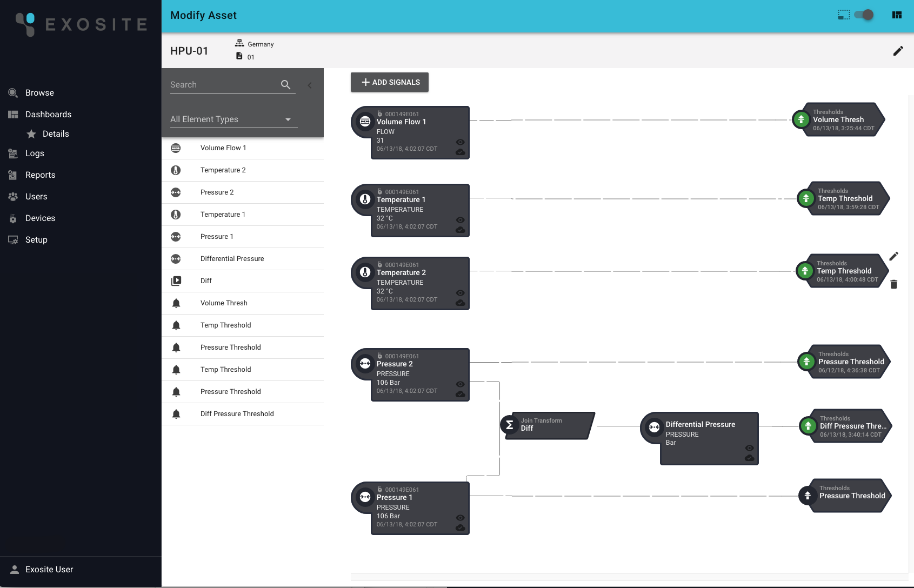Navigate to Reports from the left menu

40,175
